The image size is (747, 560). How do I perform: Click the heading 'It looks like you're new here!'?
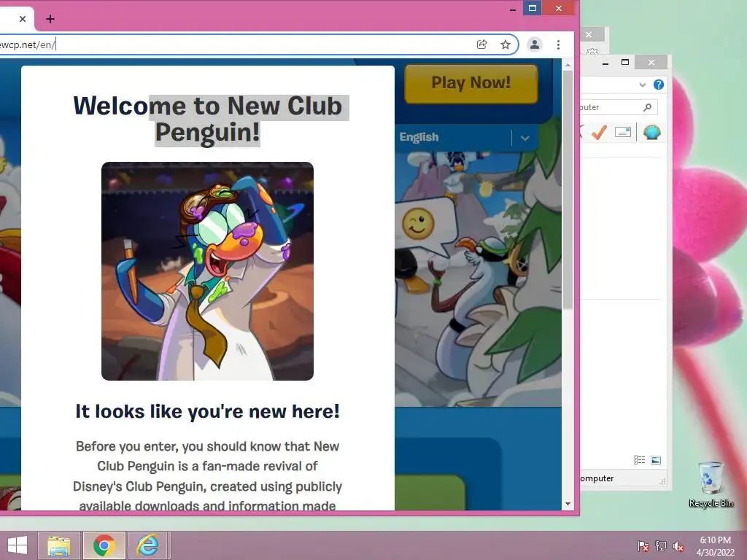point(207,411)
